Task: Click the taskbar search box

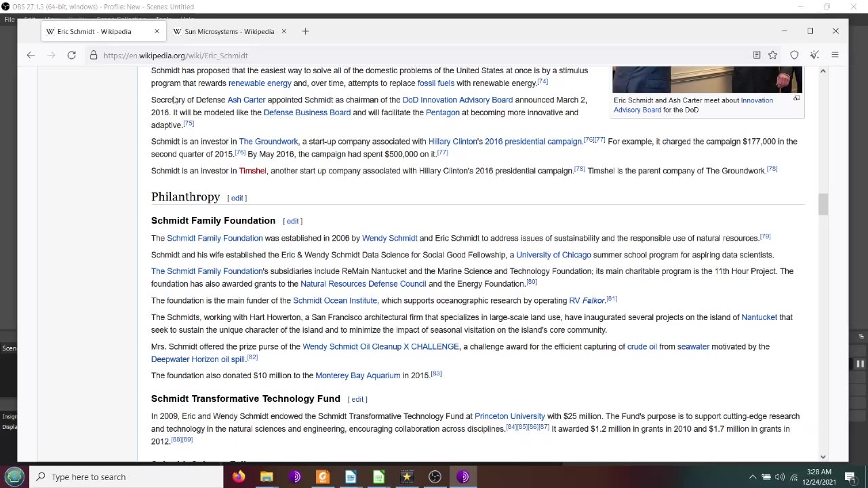Action: pos(127,476)
